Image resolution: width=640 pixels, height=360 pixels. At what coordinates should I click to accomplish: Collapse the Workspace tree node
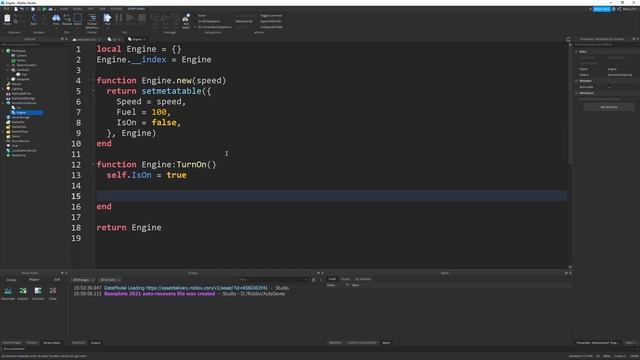(3, 51)
